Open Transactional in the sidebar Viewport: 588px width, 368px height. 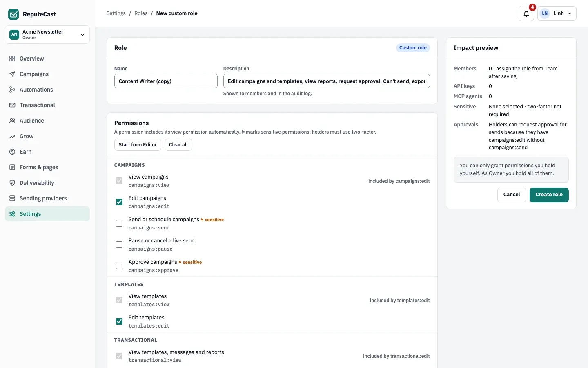[x=47, y=105]
